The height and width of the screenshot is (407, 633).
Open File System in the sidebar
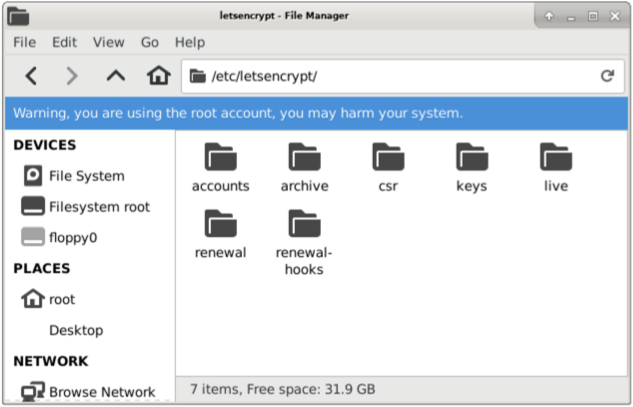point(73,176)
